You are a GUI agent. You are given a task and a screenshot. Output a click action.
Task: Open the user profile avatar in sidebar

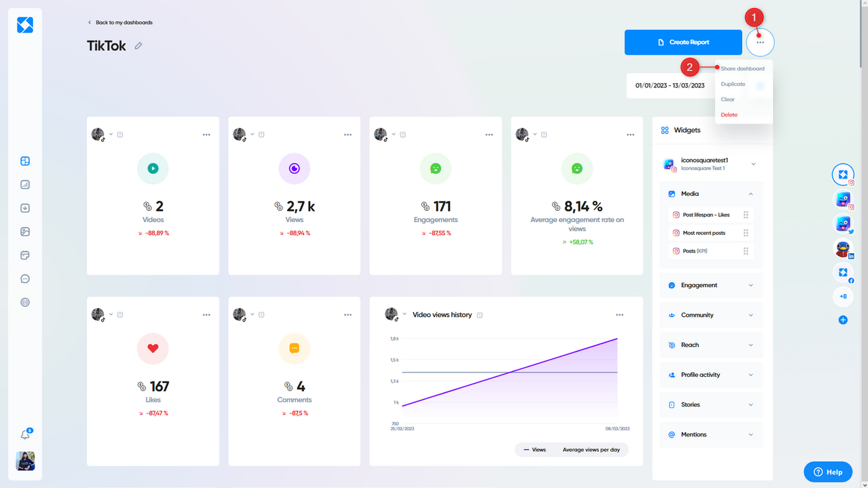pyautogui.click(x=25, y=461)
